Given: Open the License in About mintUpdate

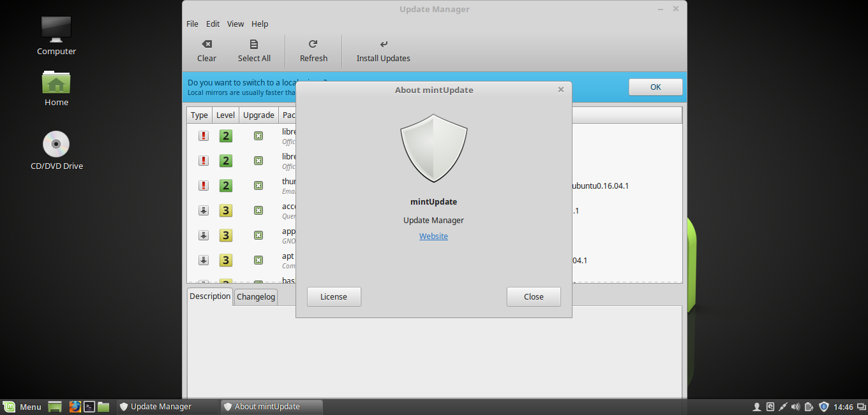Looking at the screenshot, I should tap(334, 296).
